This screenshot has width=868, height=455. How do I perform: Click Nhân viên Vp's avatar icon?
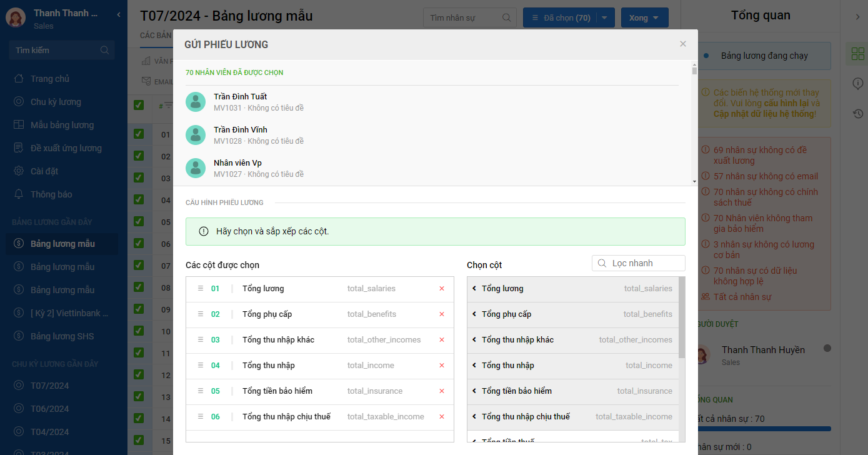196,168
